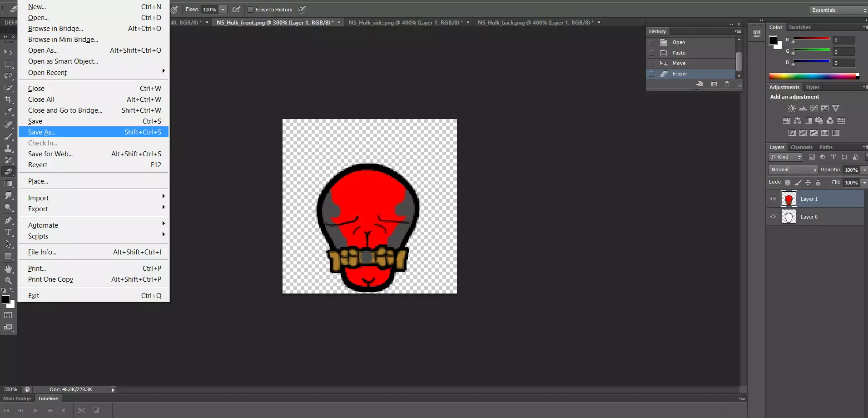The image size is (868, 418).
Task: Open the layer Opacity slider dropdown
Action: click(864, 170)
